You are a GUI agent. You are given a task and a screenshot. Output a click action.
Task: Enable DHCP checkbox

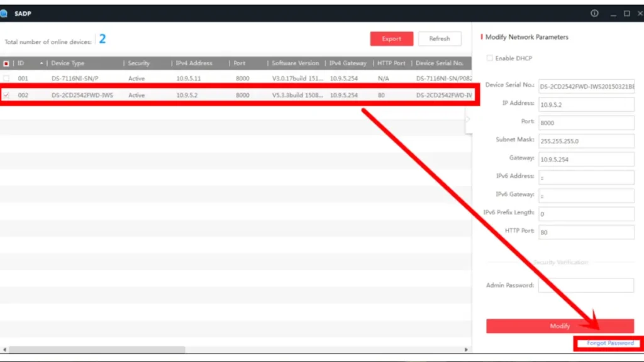490,58
